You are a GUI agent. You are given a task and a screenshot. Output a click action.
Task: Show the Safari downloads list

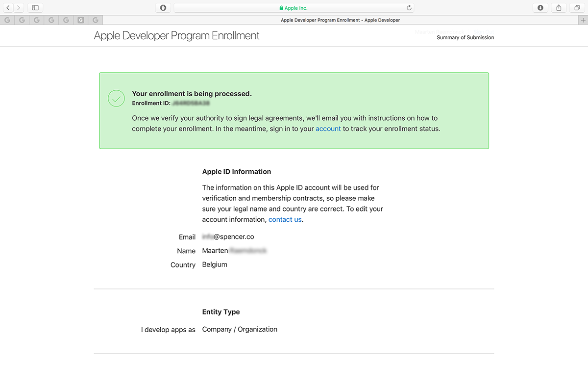[540, 8]
